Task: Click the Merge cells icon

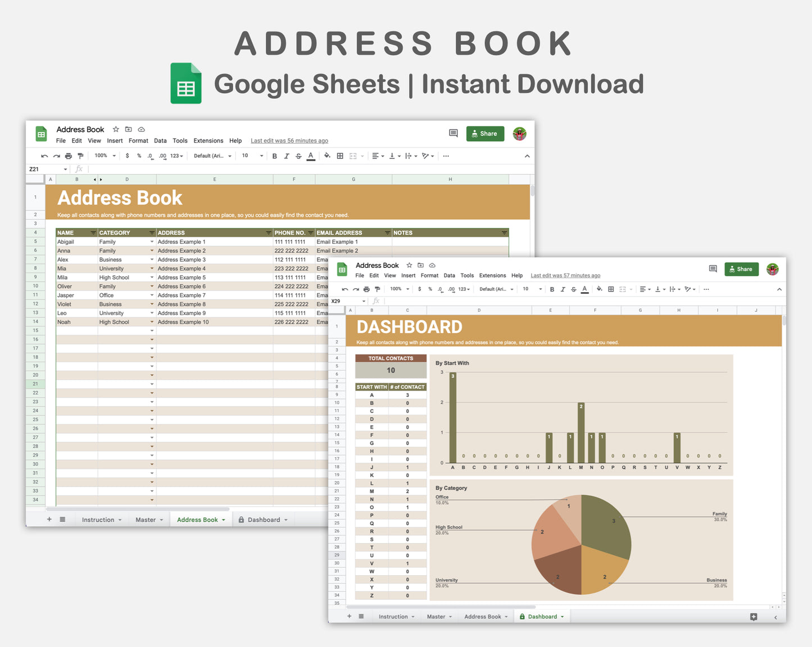Action: click(x=352, y=156)
